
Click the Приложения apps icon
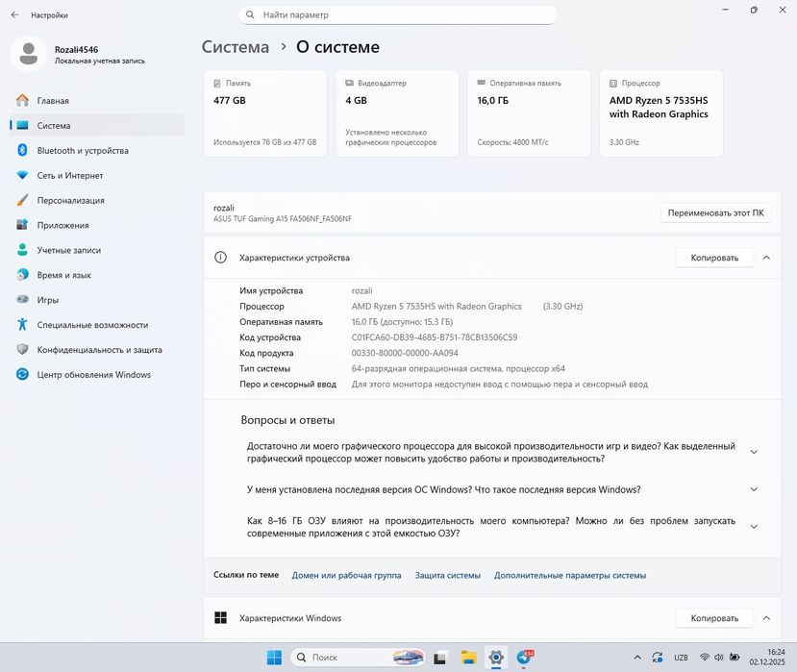(x=22, y=225)
